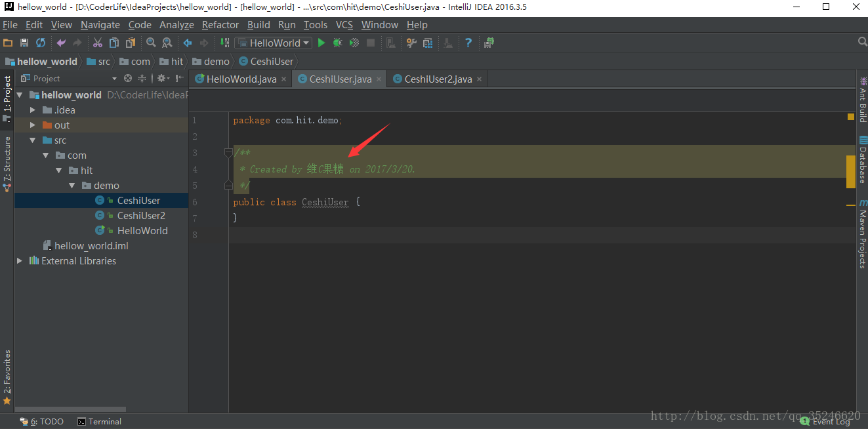Open the File menu
Viewport: 868px width, 429px height.
tap(10, 25)
